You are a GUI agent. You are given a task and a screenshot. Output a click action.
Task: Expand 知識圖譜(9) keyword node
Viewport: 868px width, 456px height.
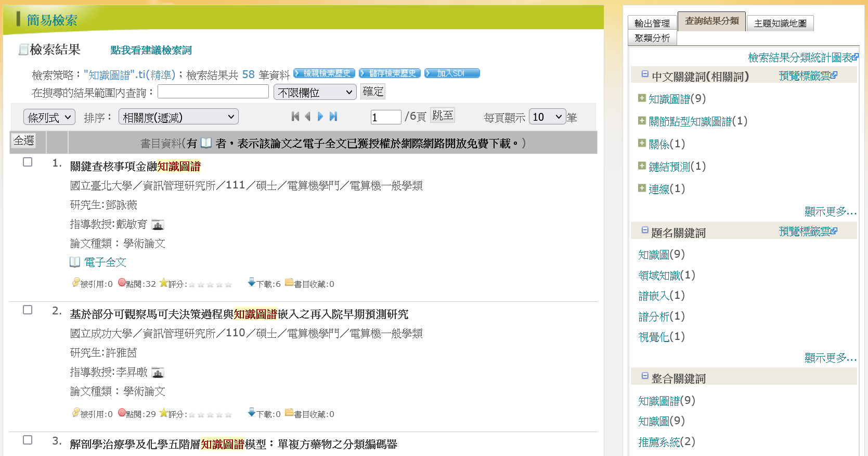pyautogui.click(x=642, y=98)
